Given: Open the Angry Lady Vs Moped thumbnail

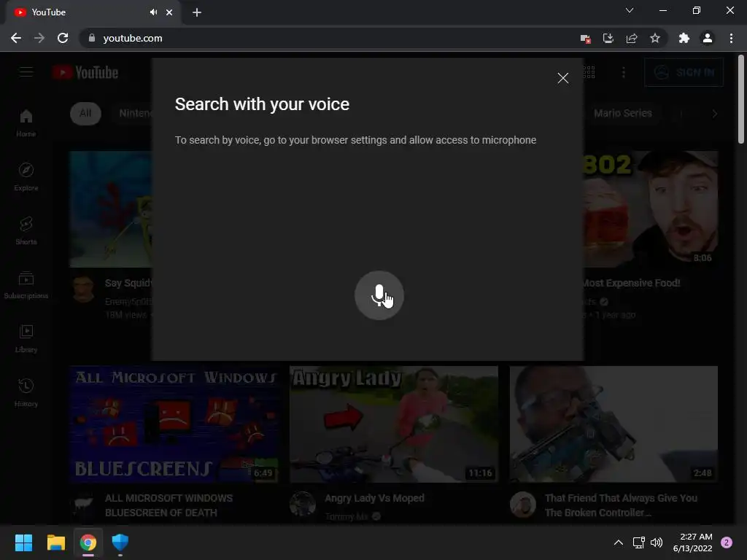Looking at the screenshot, I should [x=394, y=424].
